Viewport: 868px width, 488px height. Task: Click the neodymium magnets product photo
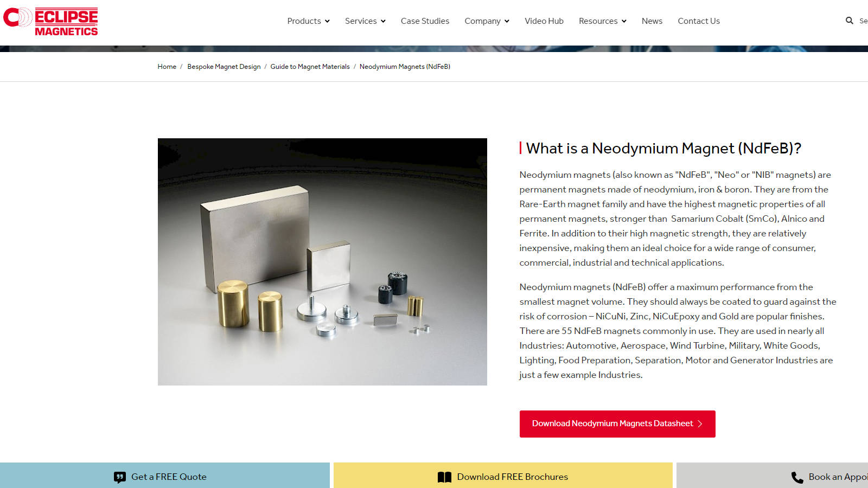[322, 262]
